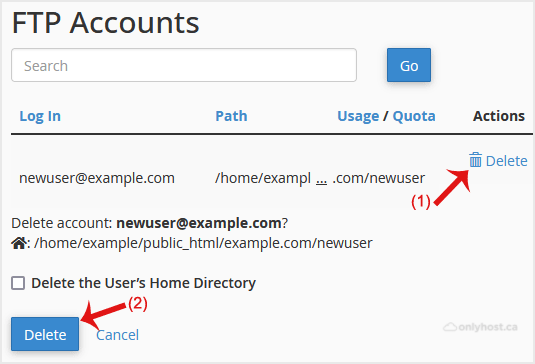535x364 pixels.
Task: Click the Actions column header
Action: [x=498, y=116]
